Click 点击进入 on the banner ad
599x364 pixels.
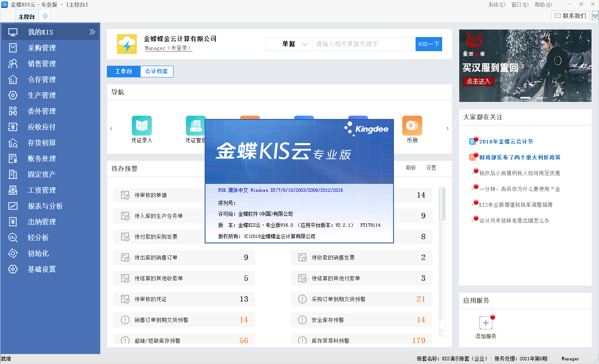[478, 82]
